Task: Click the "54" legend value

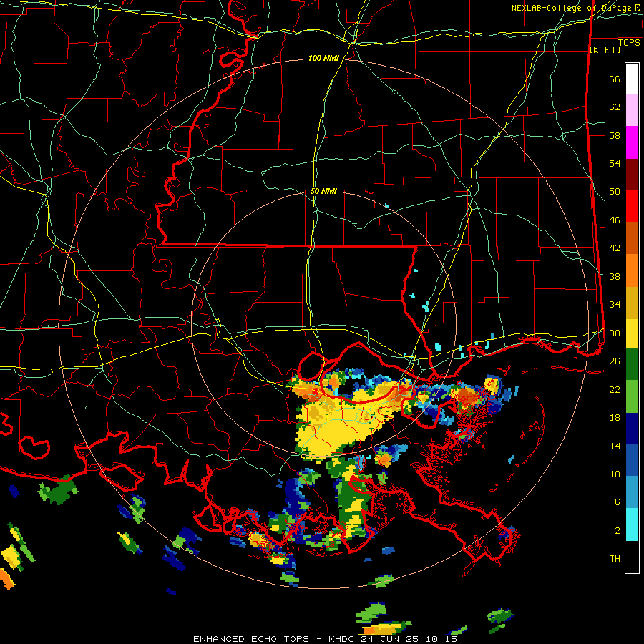Action: click(x=615, y=163)
